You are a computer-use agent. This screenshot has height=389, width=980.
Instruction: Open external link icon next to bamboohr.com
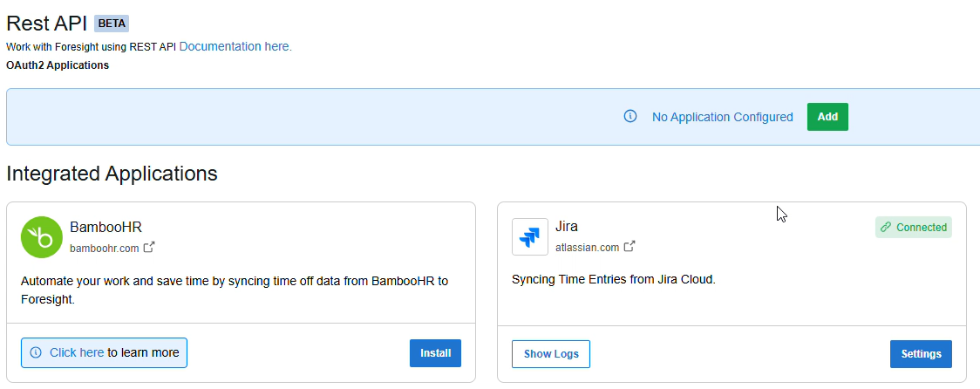click(149, 247)
